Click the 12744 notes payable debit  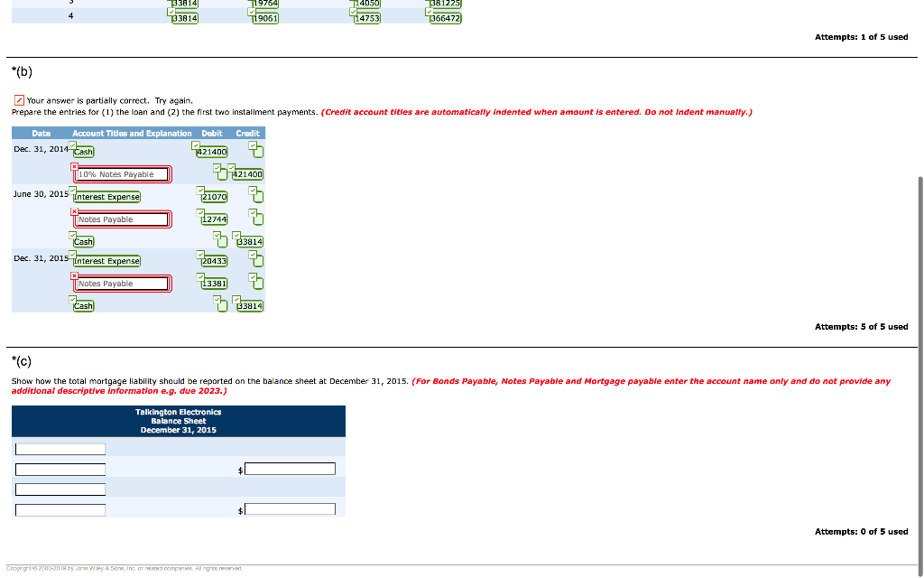214,219
